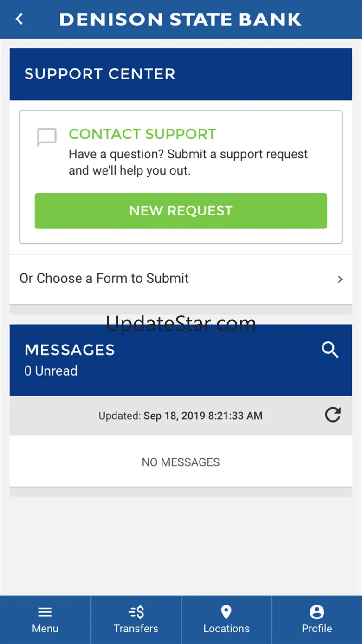Tap the Transfers dollar icon

point(136,612)
